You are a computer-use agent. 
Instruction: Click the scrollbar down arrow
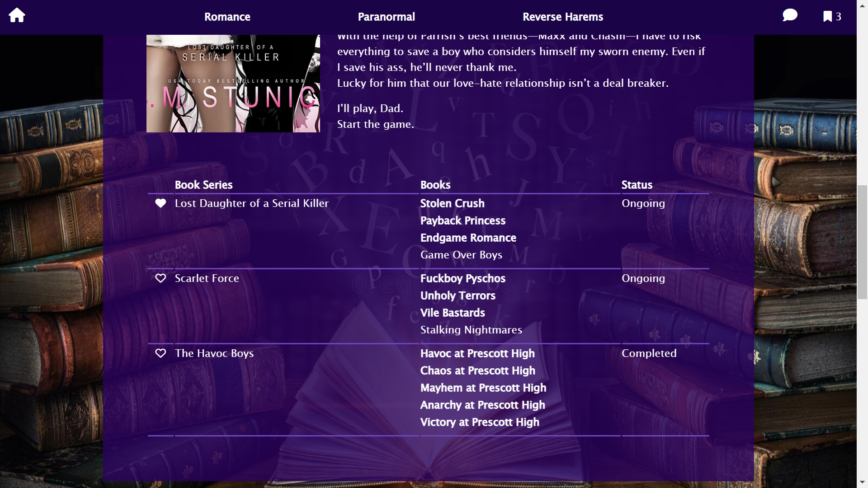(862, 482)
